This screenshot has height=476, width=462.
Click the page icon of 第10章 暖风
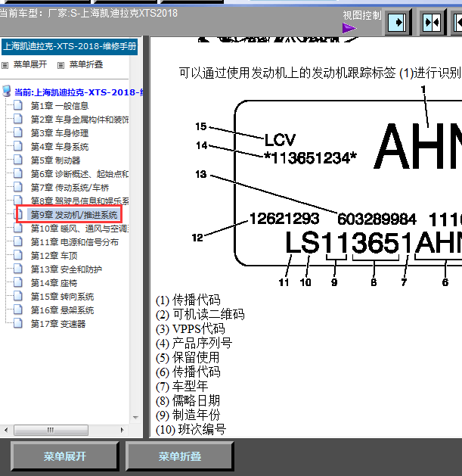tap(18, 228)
